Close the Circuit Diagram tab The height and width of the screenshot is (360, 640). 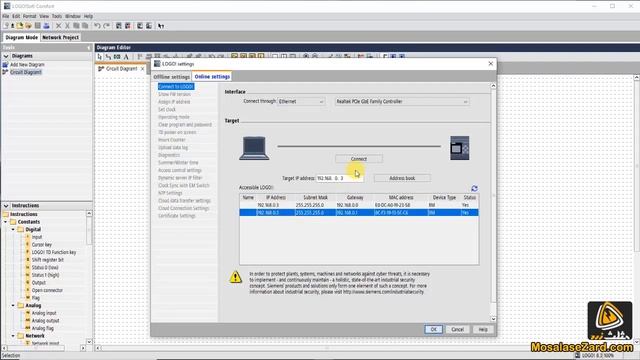(x=142, y=69)
